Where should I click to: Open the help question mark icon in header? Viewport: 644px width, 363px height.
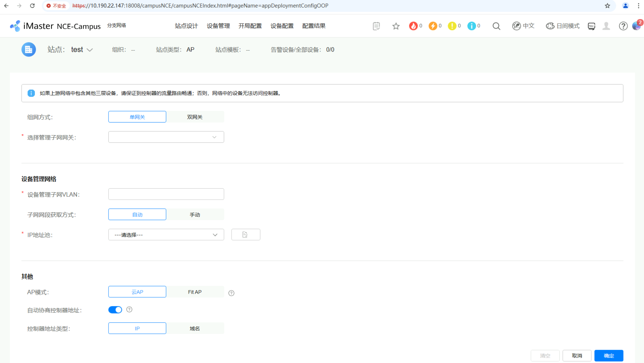(623, 26)
